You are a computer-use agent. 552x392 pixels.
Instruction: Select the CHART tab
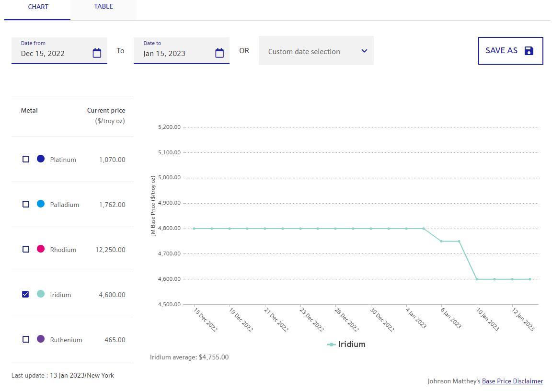pos(38,7)
